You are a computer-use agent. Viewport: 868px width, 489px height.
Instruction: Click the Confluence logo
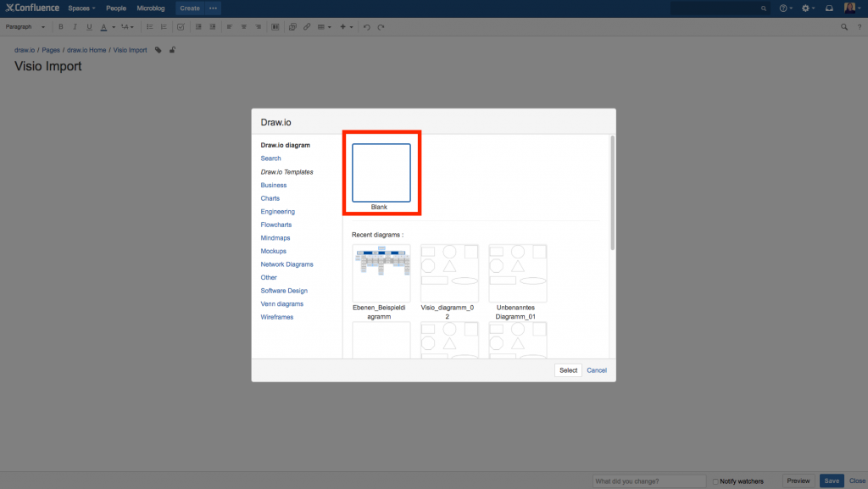coord(32,8)
